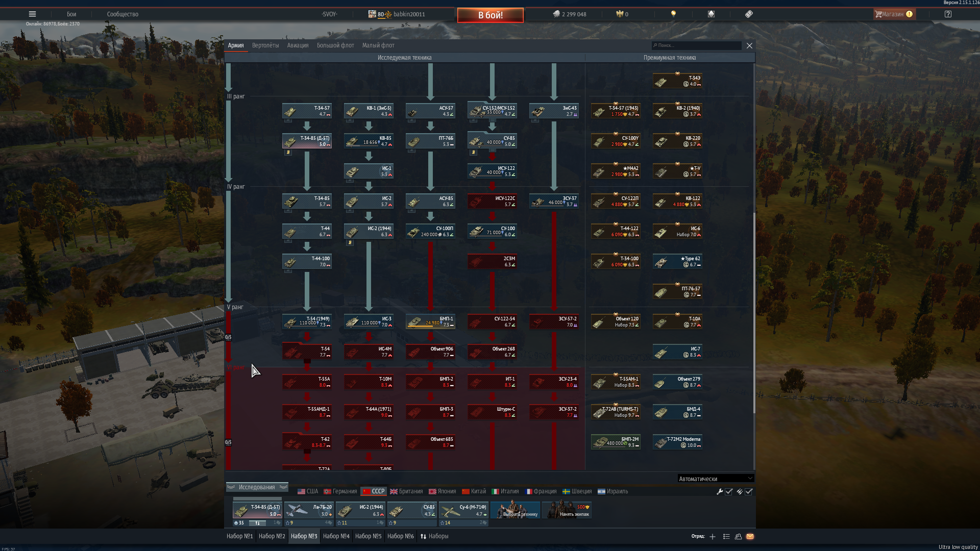The image size is (980, 551).
Task: Close the research tree window
Action: (x=749, y=45)
